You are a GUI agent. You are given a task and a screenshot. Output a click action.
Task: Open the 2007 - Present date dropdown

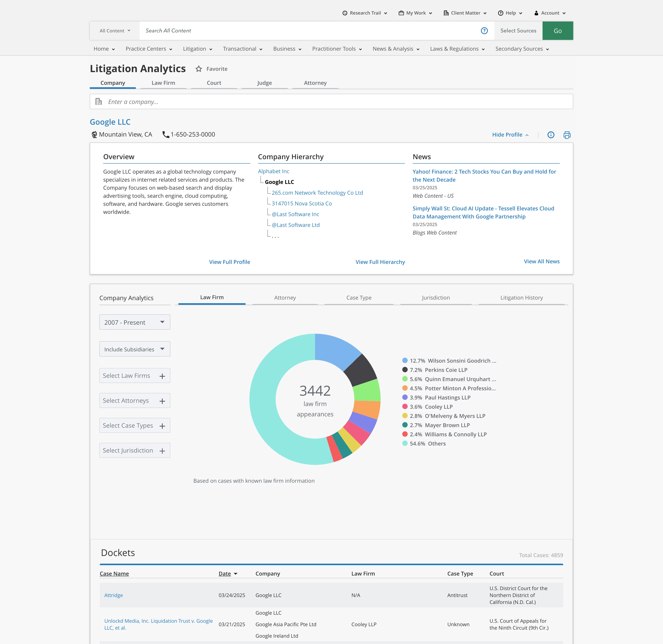pyautogui.click(x=135, y=322)
